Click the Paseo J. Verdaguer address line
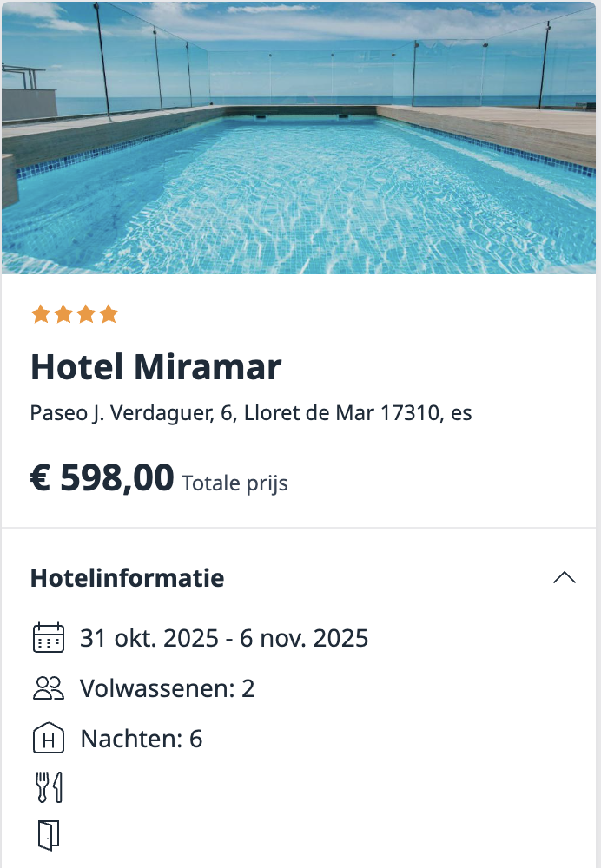Viewport: 601px width, 868px height. pyautogui.click(x=251, y=413)
